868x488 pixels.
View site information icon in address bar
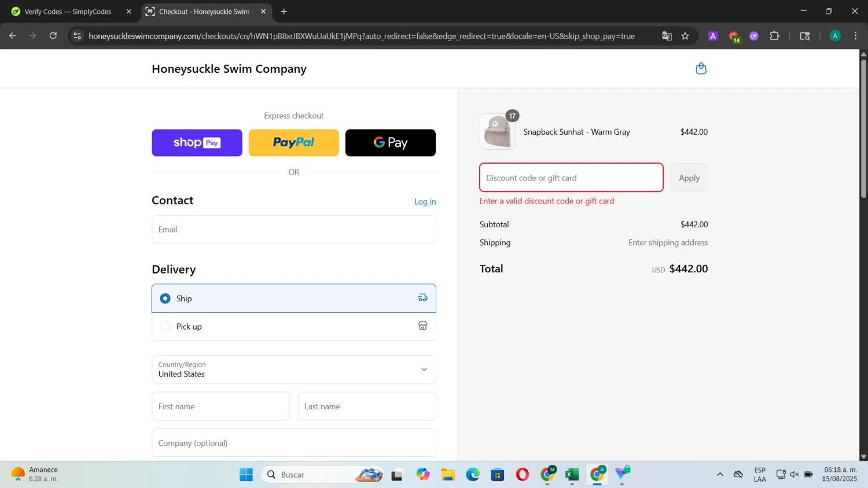[77, 36]
